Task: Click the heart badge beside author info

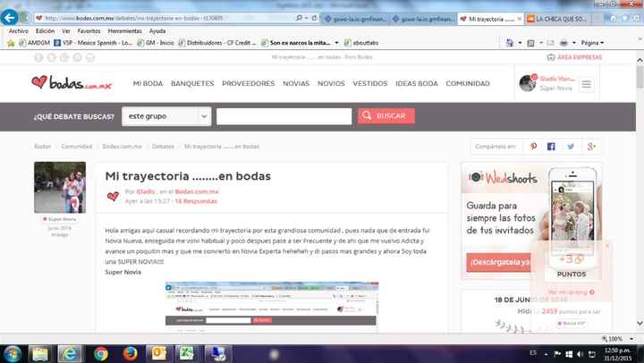Action: pos(113,197)
